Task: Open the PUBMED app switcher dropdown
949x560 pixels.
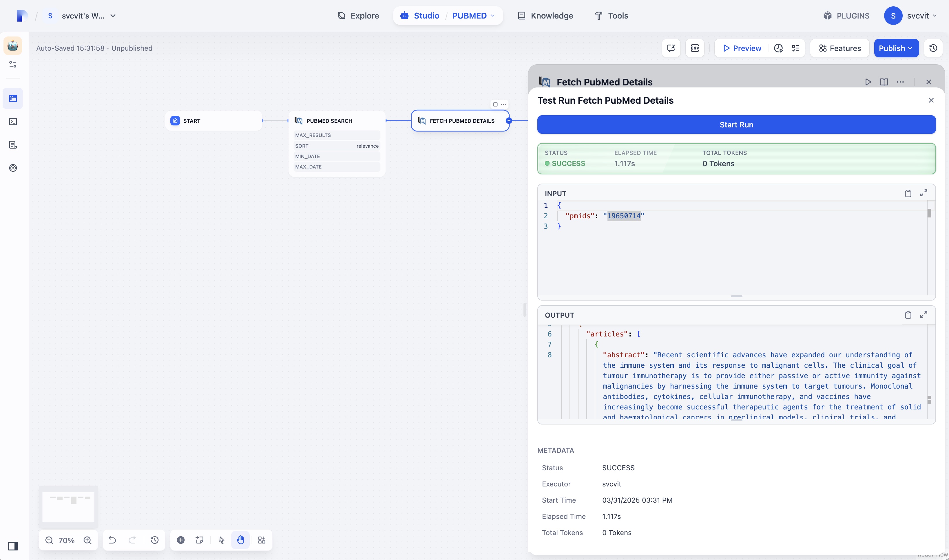Action: [493, 16]
